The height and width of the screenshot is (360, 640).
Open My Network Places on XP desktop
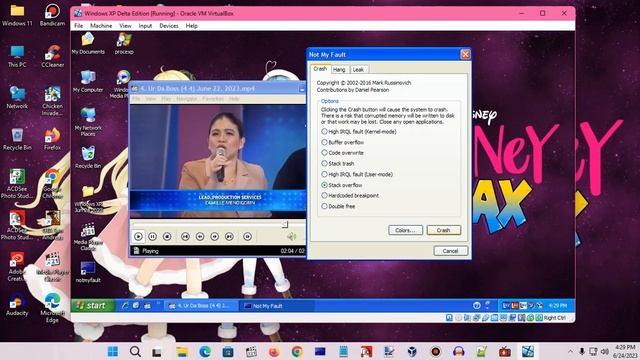click(88, 122)
